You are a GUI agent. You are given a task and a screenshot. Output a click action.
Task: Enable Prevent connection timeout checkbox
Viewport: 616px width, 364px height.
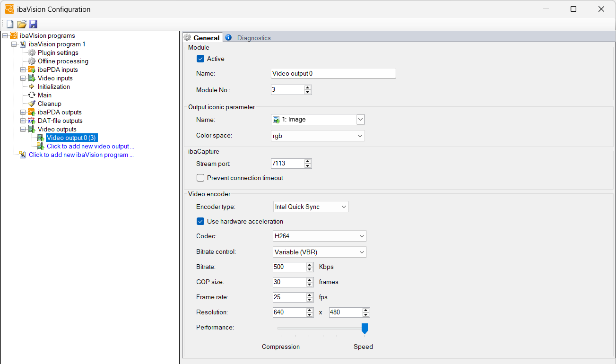coord(200,178)
